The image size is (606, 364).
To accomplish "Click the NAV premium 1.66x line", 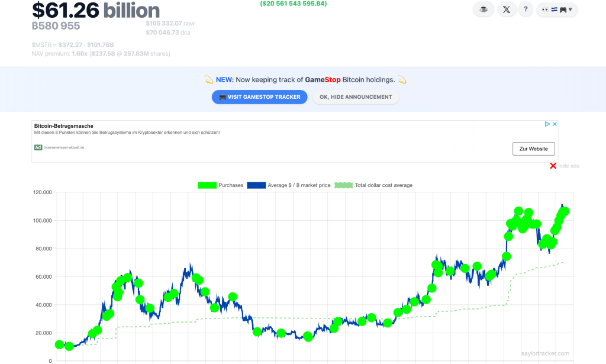I will tap(101, 54).
